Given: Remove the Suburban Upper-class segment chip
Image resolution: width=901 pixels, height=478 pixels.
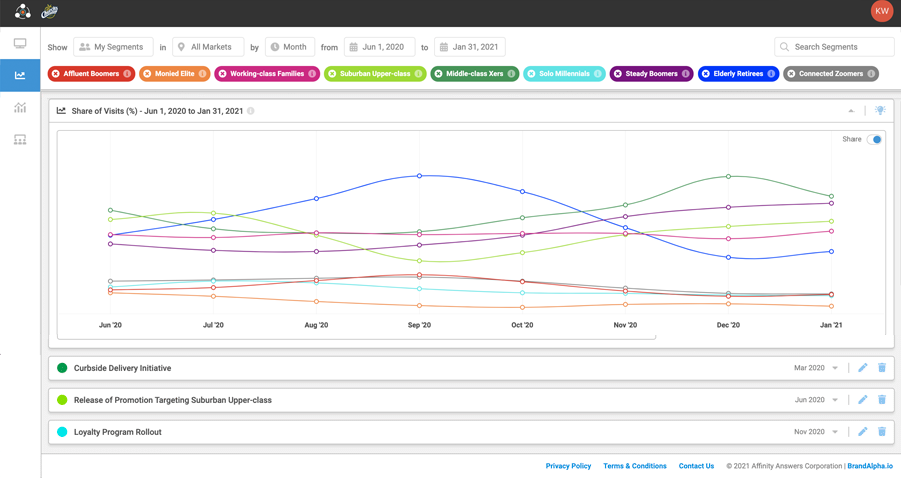Looking at the screenshot, I should point(332,74).
